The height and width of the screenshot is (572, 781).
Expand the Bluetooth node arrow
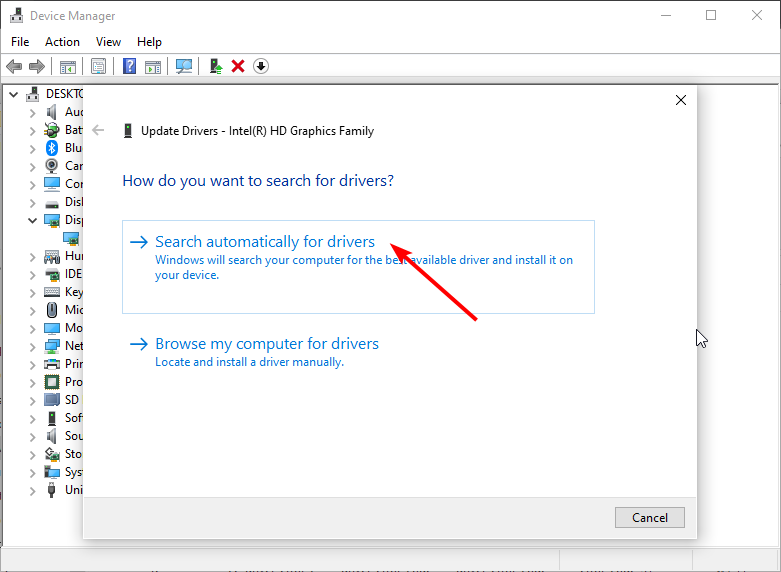33,148
